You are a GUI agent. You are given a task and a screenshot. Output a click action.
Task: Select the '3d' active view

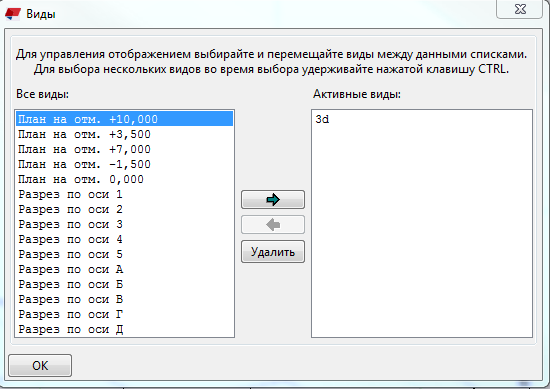tap(422, 119)
